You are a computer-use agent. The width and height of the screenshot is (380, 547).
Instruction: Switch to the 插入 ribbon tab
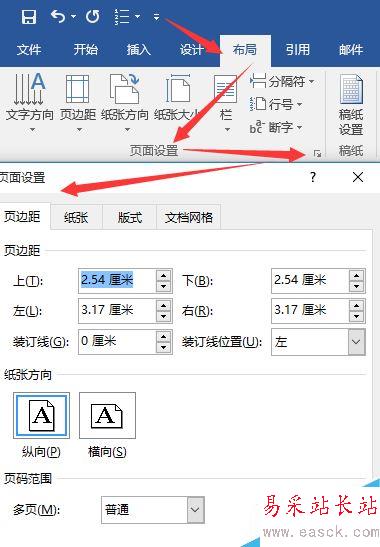pyautogui.click(x=139, y=50)
